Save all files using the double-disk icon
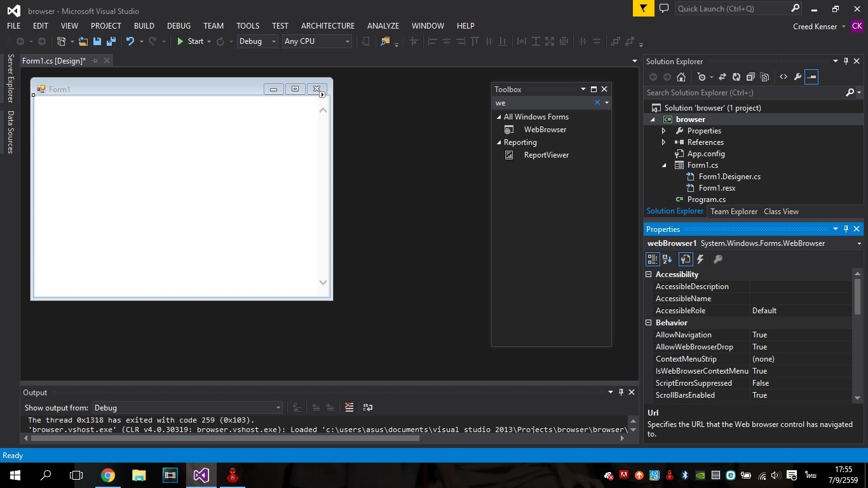868x488 pixels. click(111, 41)
